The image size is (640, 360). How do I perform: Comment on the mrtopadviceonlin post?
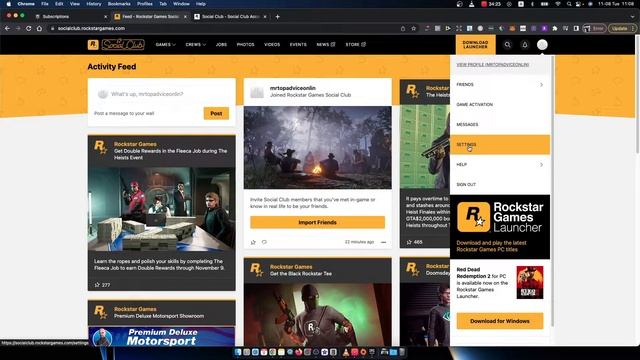pyautogui.click(x=264, y=242)
